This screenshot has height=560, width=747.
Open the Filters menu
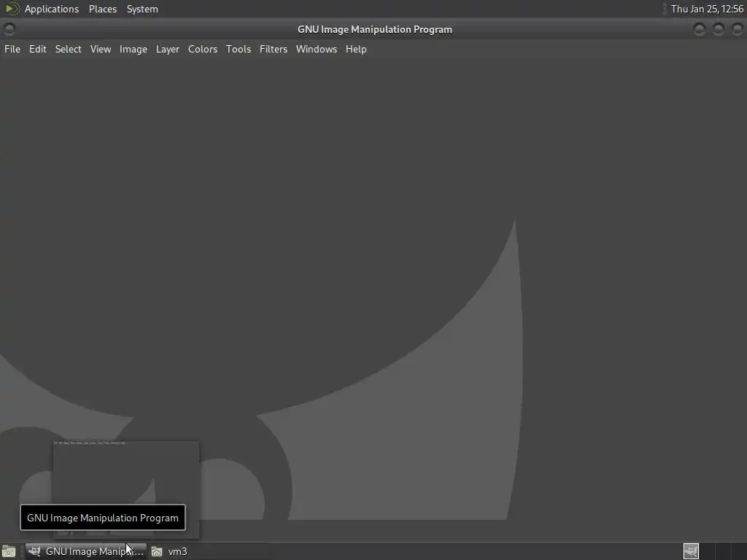274,49
